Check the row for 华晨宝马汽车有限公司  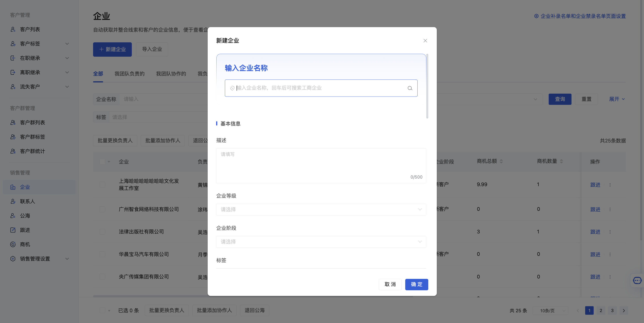point(102,254)
